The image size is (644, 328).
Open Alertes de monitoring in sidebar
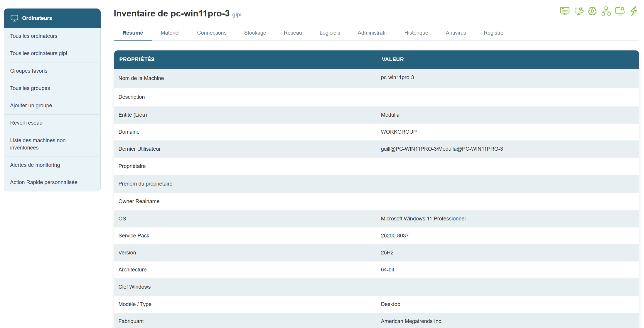click(x=35, y=165)
